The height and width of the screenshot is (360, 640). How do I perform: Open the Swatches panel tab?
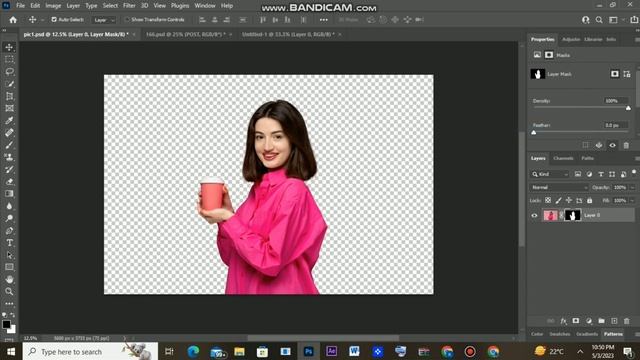point(560,334)
